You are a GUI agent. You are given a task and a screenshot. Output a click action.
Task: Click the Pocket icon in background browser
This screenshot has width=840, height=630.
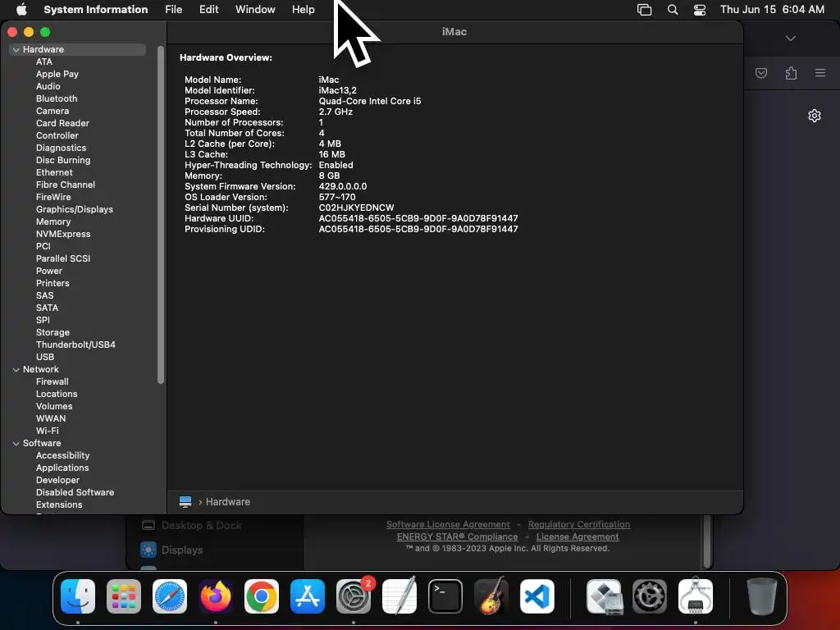[761, 73]
